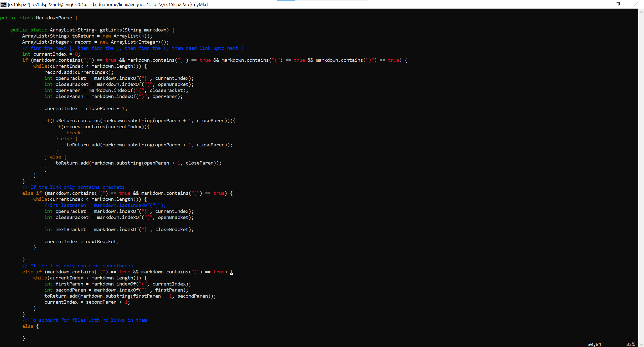
Task: Click scrollbar down arrow at bottom right
Action: 641,344
